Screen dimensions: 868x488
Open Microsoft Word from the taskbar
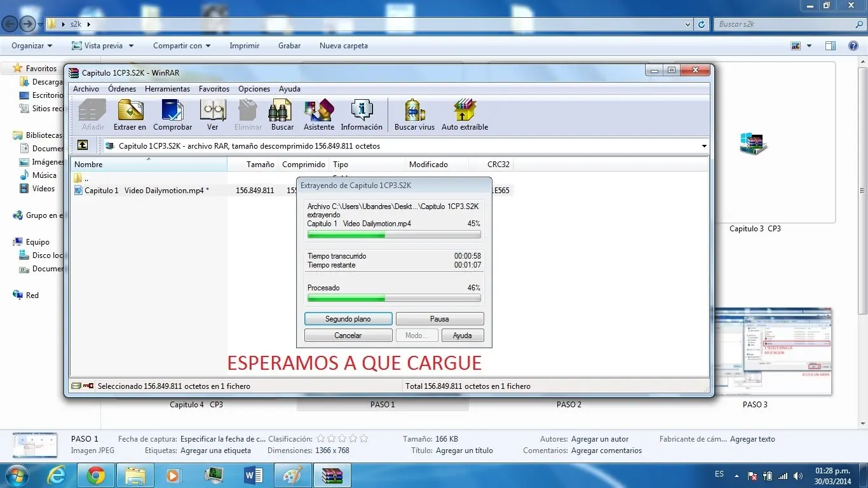[254, 475]
